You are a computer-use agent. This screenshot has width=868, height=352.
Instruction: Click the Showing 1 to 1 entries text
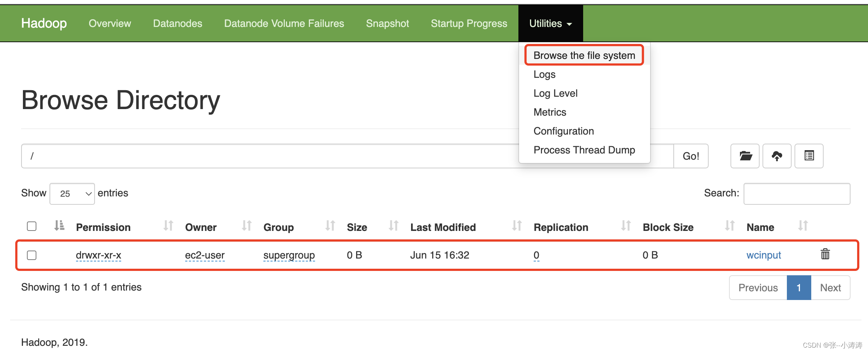pos(81,287)
